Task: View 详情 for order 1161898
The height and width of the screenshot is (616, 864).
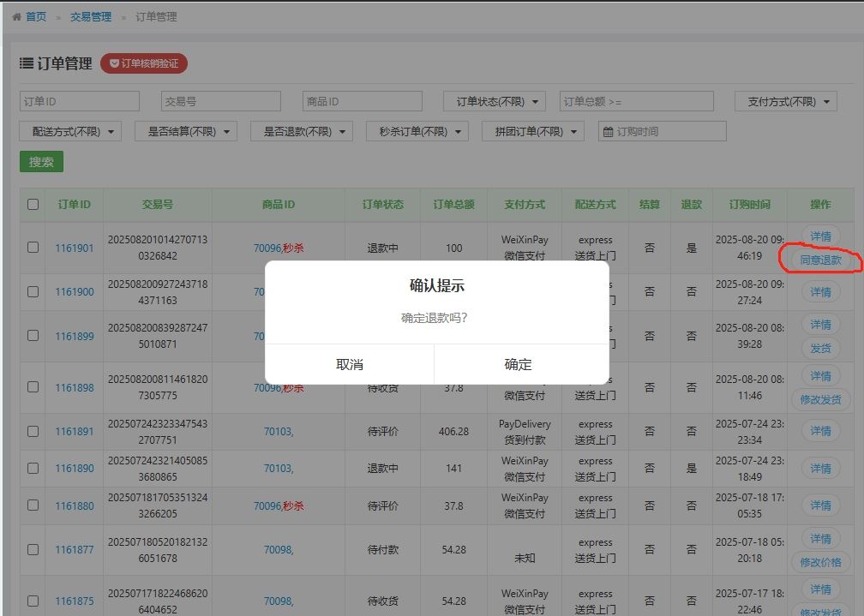Action: click(820, 376)
